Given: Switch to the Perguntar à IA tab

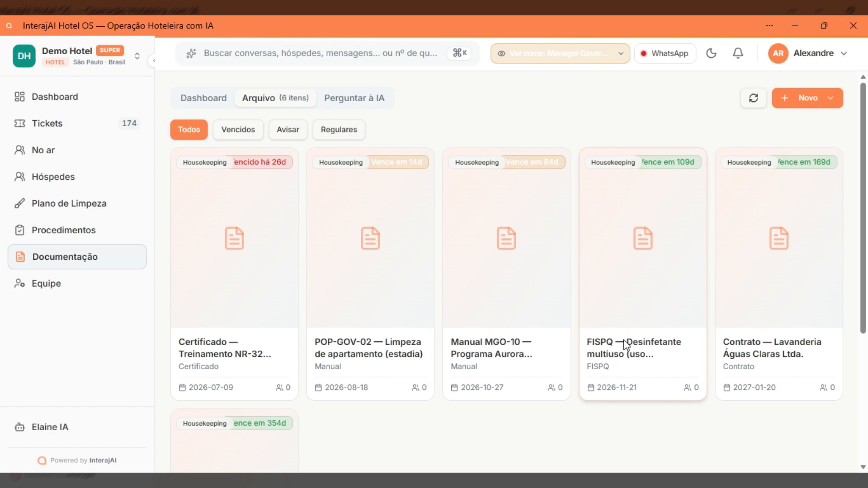Looking at the screenshot, I should point(354,98).
